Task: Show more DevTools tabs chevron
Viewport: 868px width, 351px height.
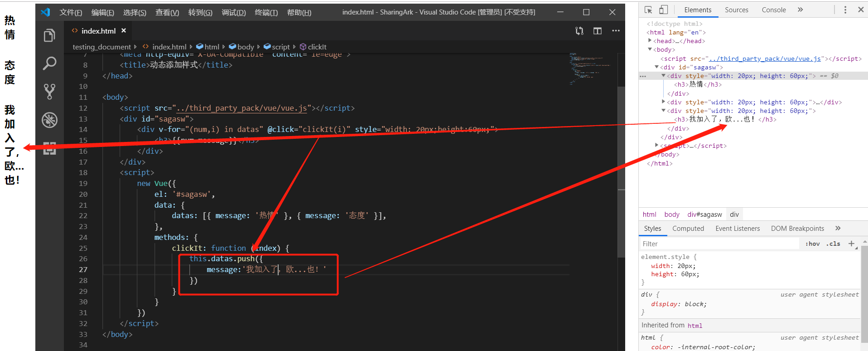Action: click(x=800, y=10)
